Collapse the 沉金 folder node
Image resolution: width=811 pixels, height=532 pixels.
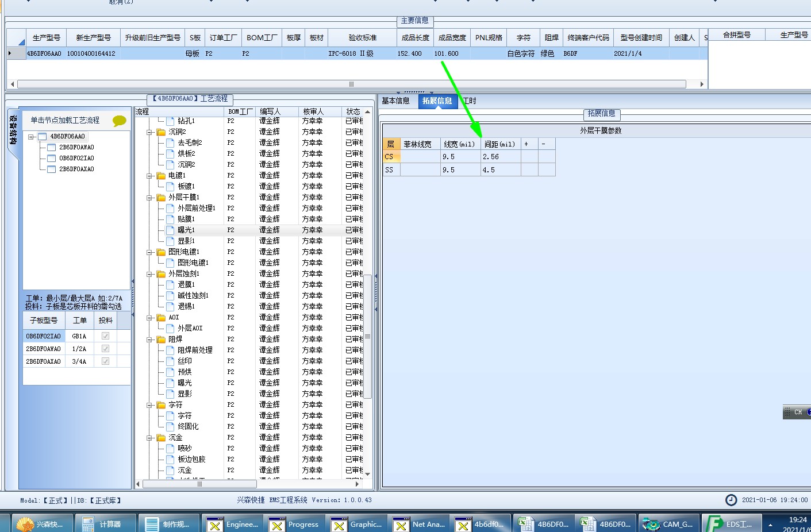pos(149,438)
